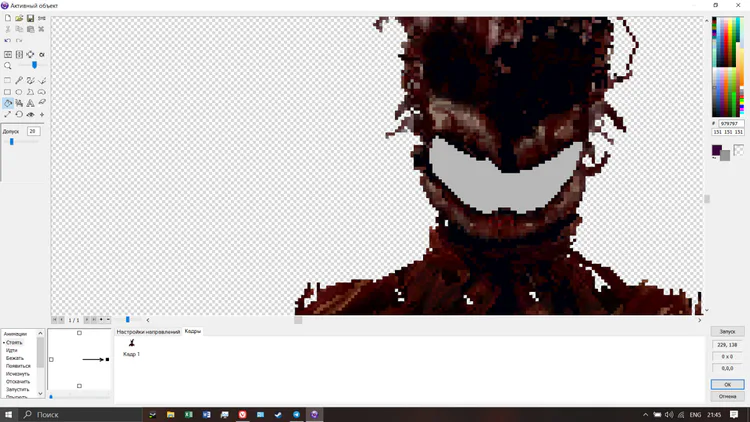
Task: Click the New image icon
Action: tap(8, 18)
